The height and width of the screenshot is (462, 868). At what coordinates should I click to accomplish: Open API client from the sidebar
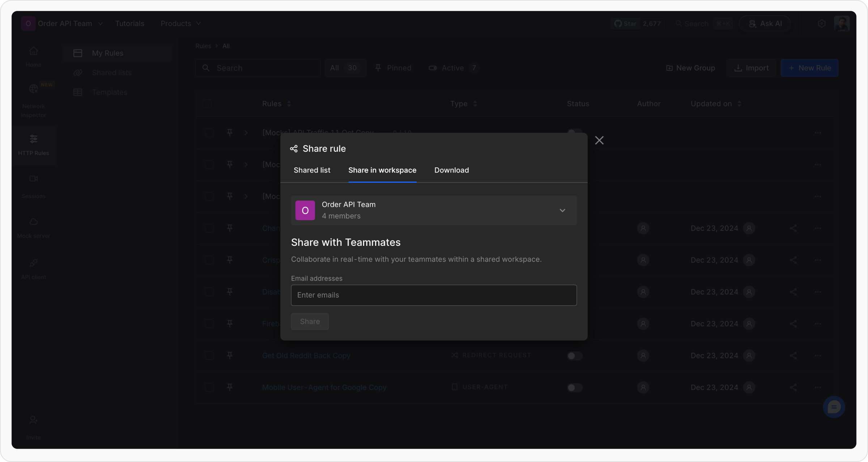(34, 263)
